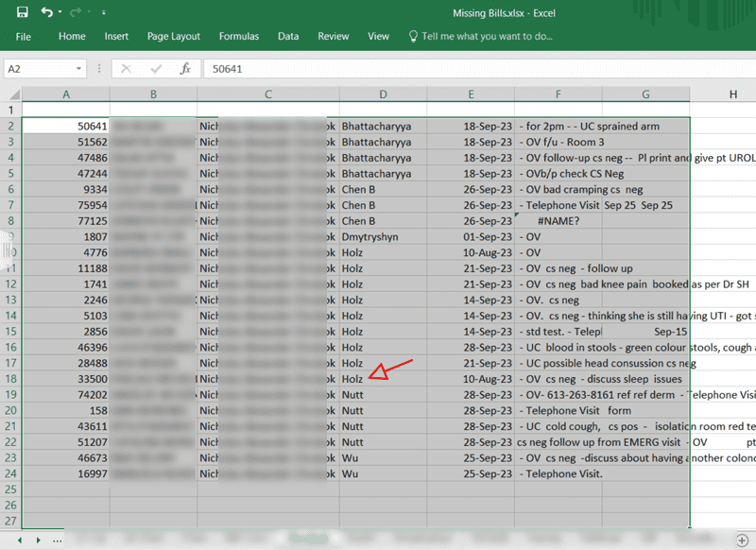The image size is (756, 550).
Task: Click the Tell me what you want search box
Action: pos(486,36)
